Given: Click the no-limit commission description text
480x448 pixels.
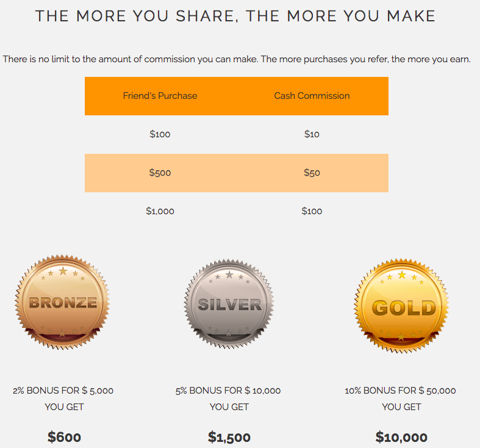Looking at the screenshot, I should [237, 59].
